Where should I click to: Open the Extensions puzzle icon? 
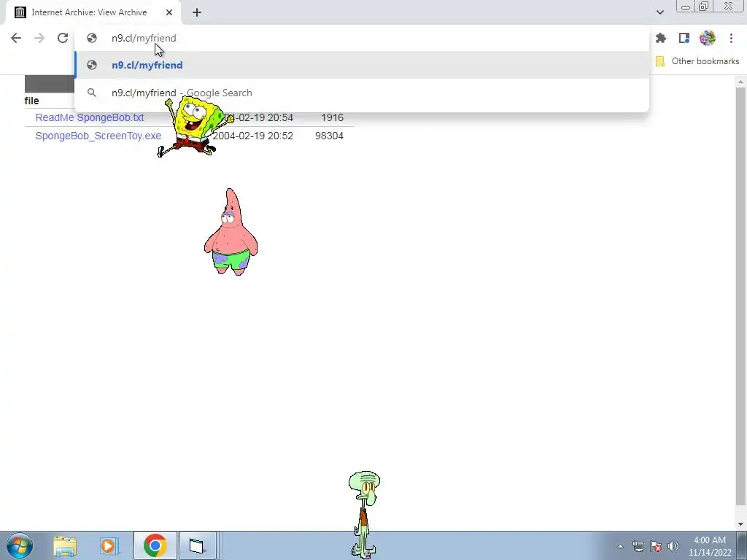(x=661, y=38)
